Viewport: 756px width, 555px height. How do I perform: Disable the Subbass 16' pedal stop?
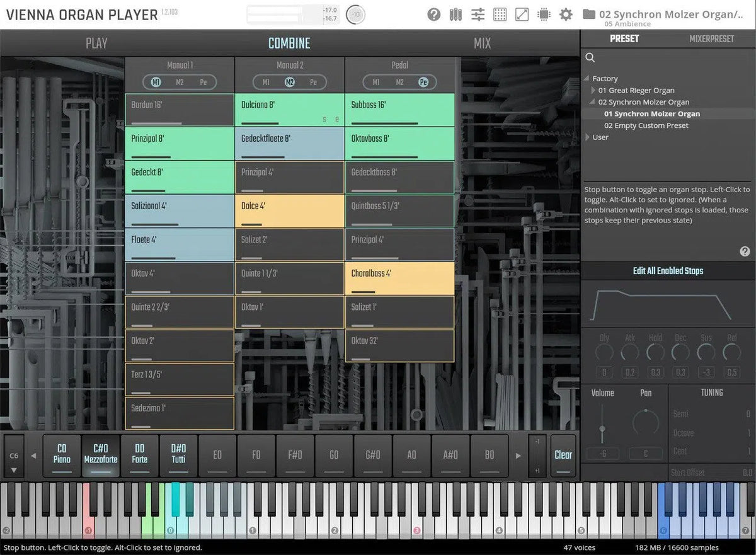coord(399,110)
